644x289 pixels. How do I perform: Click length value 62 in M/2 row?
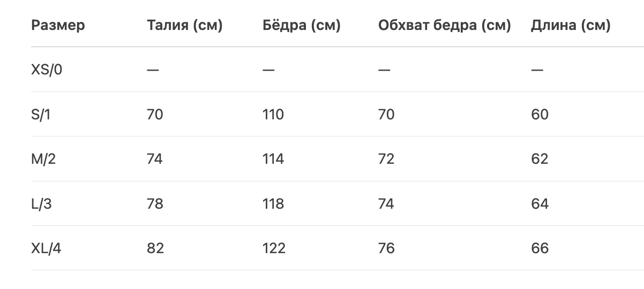pyautogui.click(x=540, y=159)
